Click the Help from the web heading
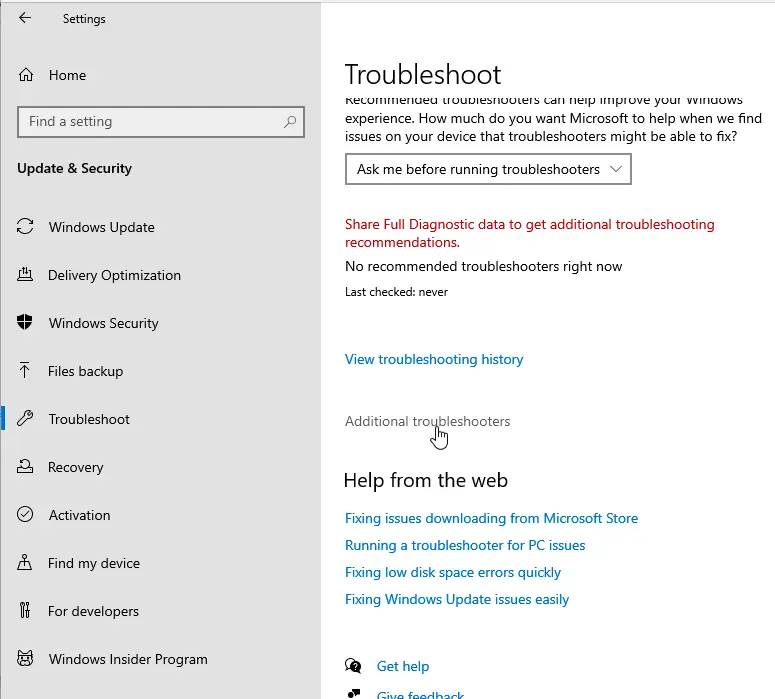The width and height of the screenshot is (775, 699). [x=426, y=481]
